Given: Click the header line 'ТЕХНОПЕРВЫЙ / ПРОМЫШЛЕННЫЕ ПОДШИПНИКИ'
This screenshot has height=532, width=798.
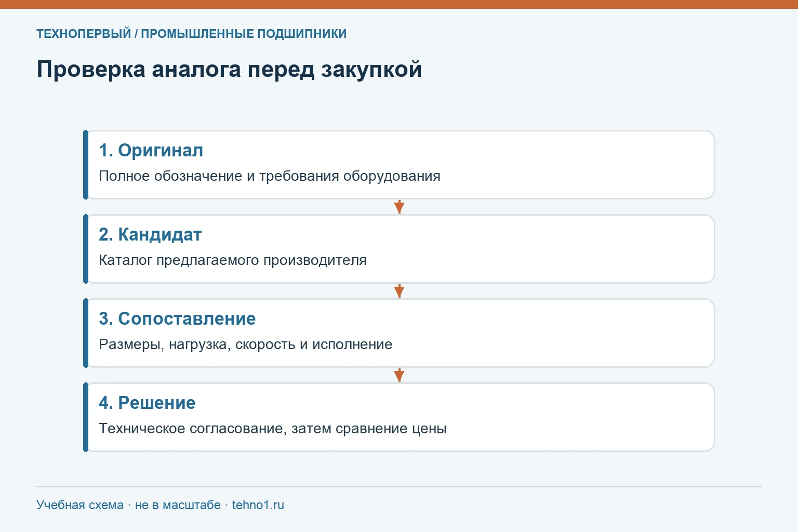Looking at the screenshot, I should (191, 34).
